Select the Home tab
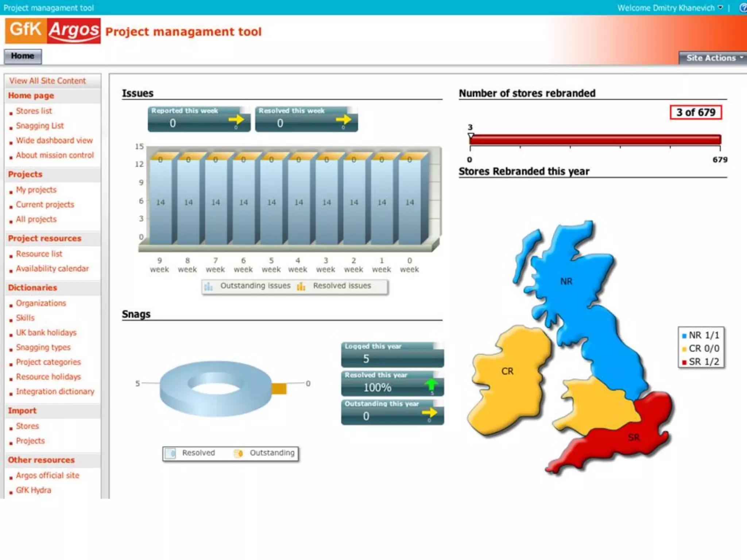 click(x=23, y=56)
